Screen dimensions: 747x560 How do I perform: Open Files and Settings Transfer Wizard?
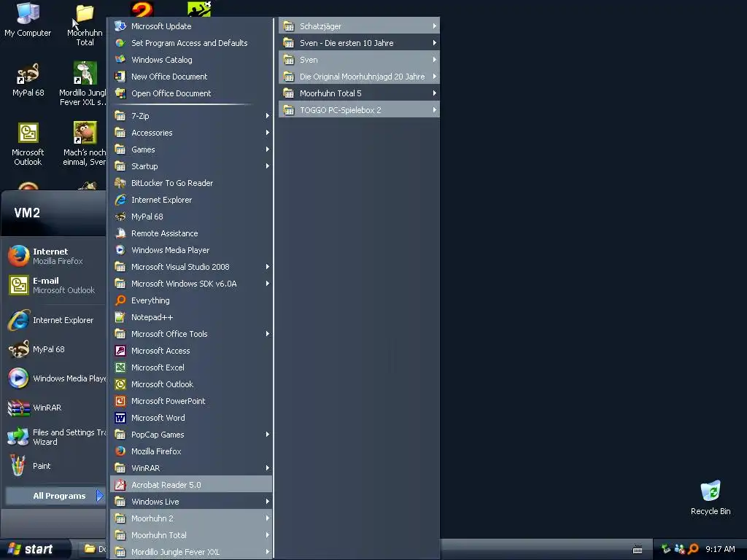click(x=55, y=437)
